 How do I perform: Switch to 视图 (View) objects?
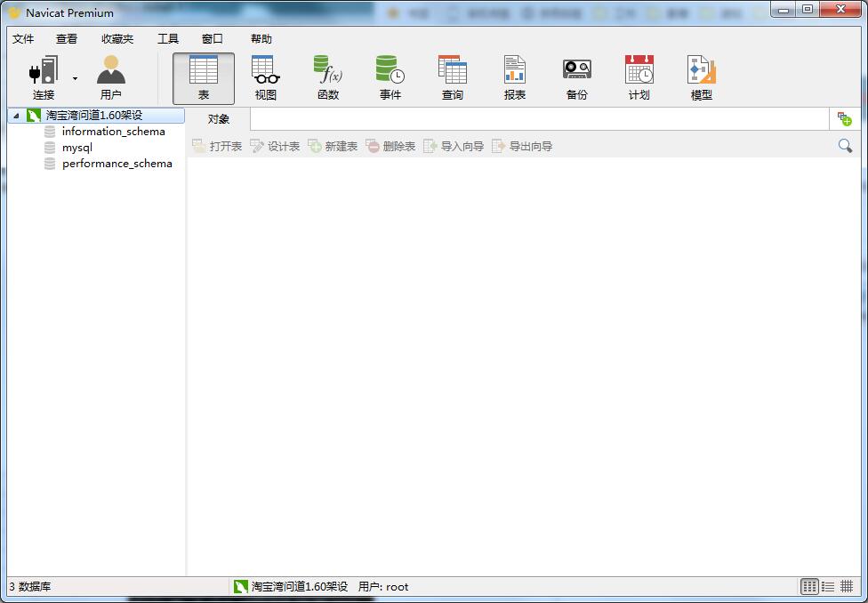(x=266, y=78)
